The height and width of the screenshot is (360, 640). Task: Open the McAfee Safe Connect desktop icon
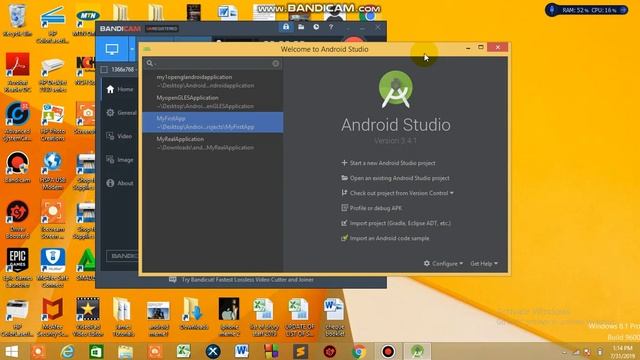tap(52, 268)
